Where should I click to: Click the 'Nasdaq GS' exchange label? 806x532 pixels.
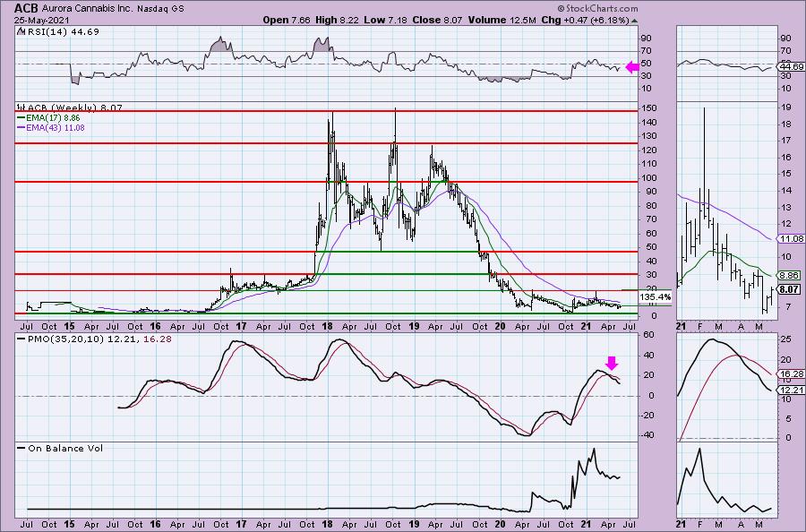161,9
